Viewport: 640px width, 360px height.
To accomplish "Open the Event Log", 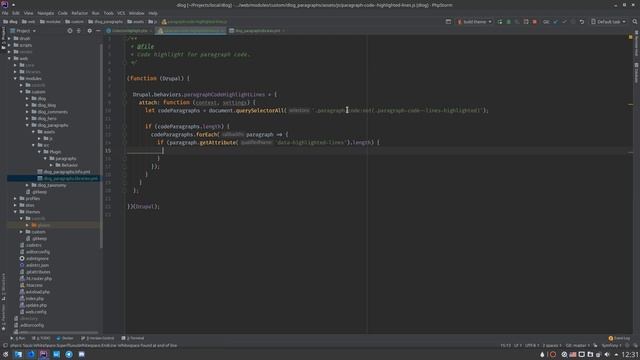I will (x=619, y=338).
